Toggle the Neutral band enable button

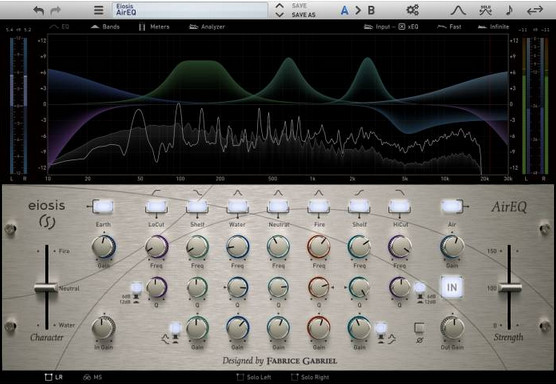click(x=278, y=206)
